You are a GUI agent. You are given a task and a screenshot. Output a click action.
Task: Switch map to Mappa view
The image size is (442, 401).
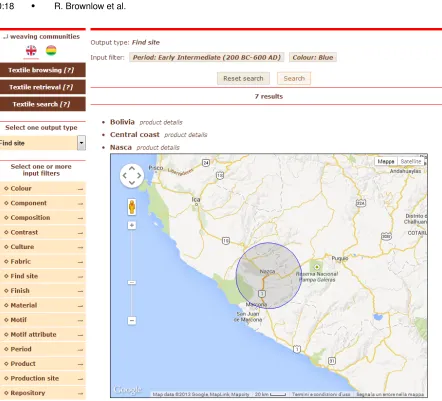click(x=386, y=161)
